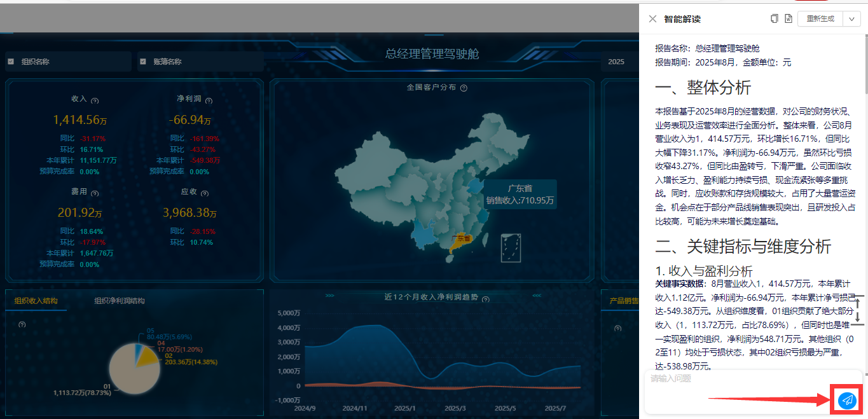The image size is (868, 419).
Task: Click the 费用 value 201.92万
Action: [81, 212]
